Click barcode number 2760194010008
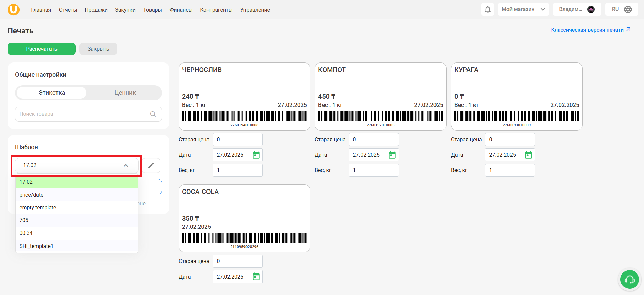Viewport: 644px width, 295px height. 244,125
